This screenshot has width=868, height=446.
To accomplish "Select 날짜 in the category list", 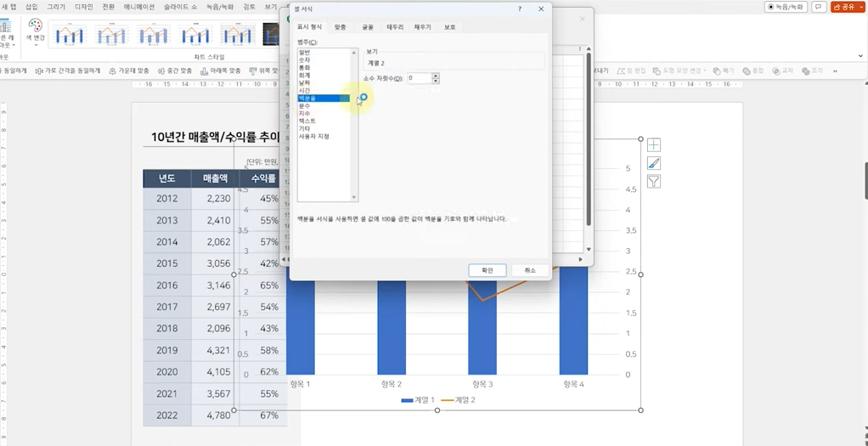I will [x=304, y=82].
